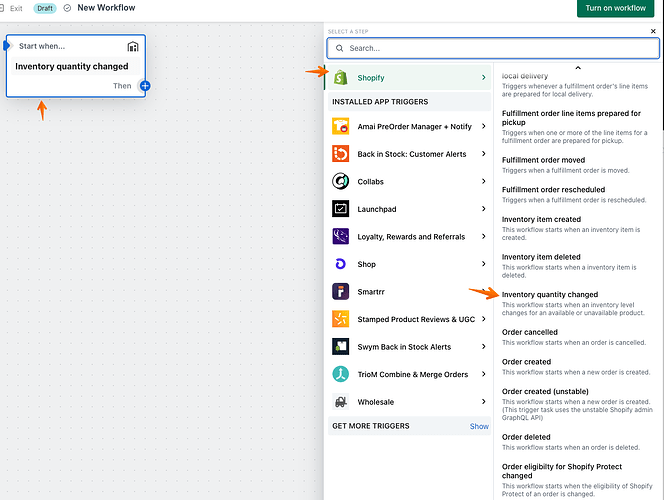Viewport: 664px width, 500px height.
Task: Rename the New Workflow title
Action: click(106, 8)
